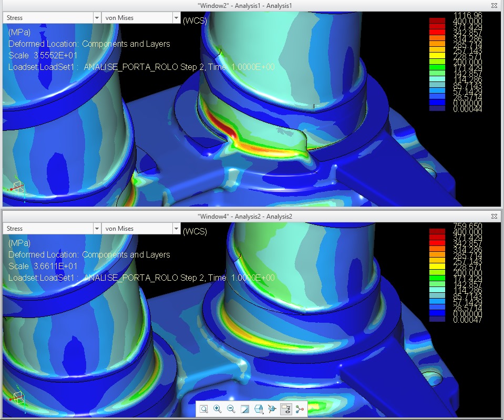
Task: Toggle the display filter eye icon
Action: click(286, 409)
